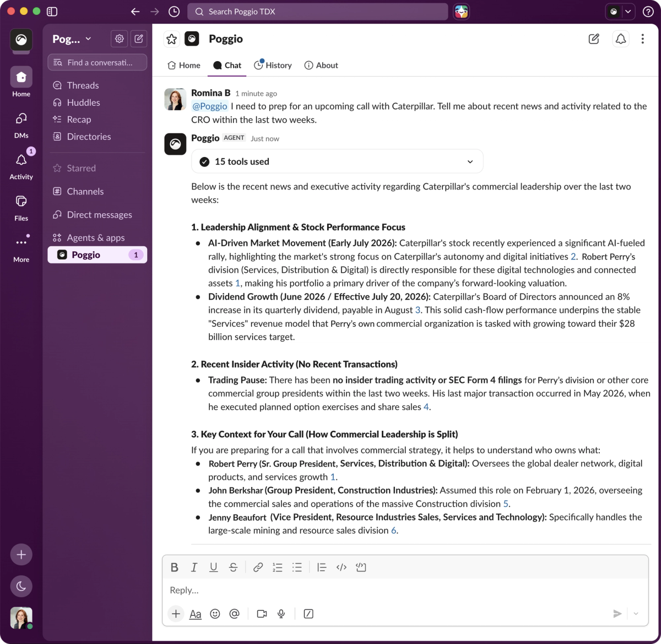Toggle italic formatting
661x644 pixels.
194,567
